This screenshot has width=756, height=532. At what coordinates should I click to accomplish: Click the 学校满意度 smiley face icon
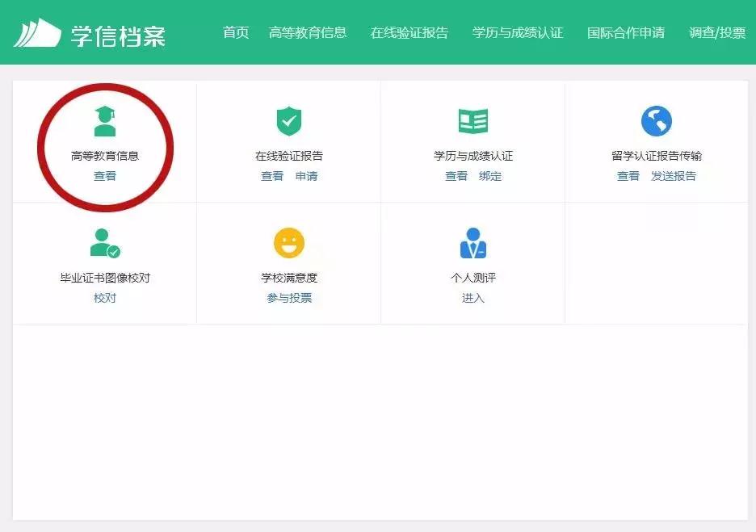tap(289, 243)
